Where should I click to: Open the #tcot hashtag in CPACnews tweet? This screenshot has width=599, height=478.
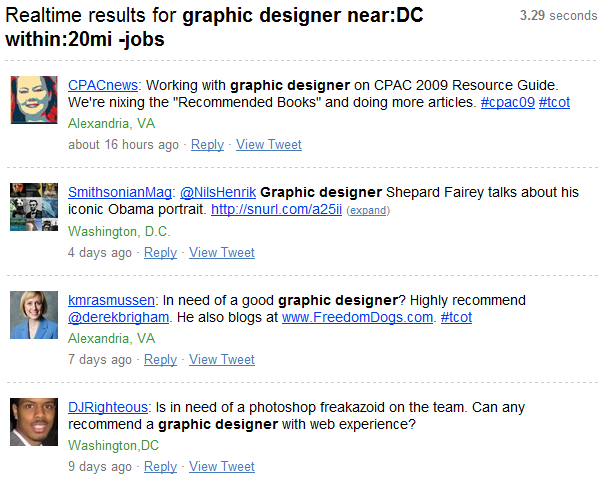554,102
